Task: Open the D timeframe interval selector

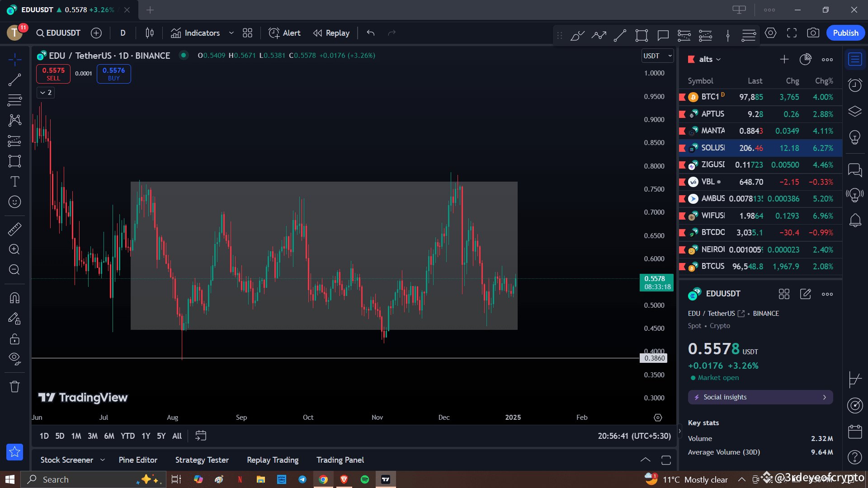Action: [x=123, y=33]
